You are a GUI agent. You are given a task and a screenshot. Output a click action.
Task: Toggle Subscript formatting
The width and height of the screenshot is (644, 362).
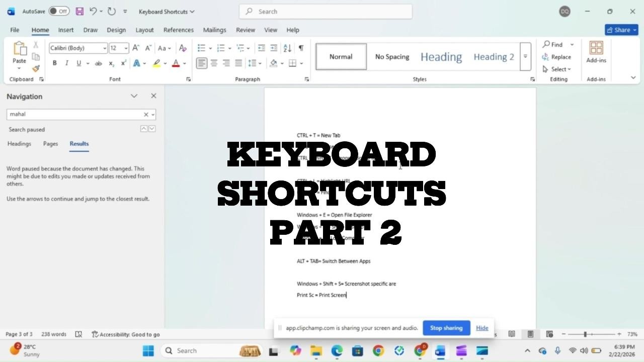[x=111, y=63]
